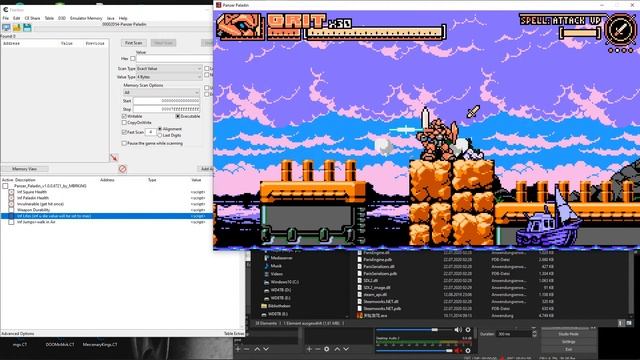Screen dimensions: 640x360
Task: Toggle the Executable checkbox
Action: 178,116
